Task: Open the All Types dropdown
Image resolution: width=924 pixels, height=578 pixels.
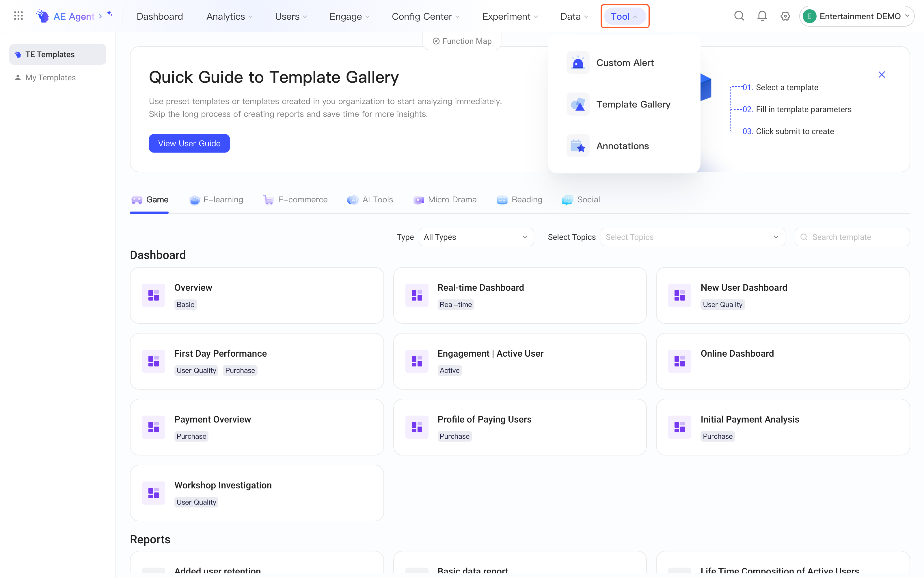Action: (476, 237)
